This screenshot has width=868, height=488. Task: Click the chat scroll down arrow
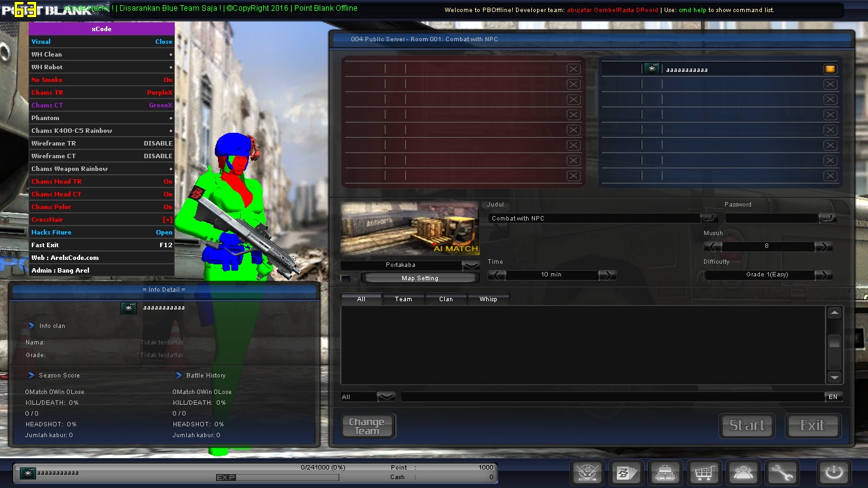pyautogui.click(x=834, y=377)
